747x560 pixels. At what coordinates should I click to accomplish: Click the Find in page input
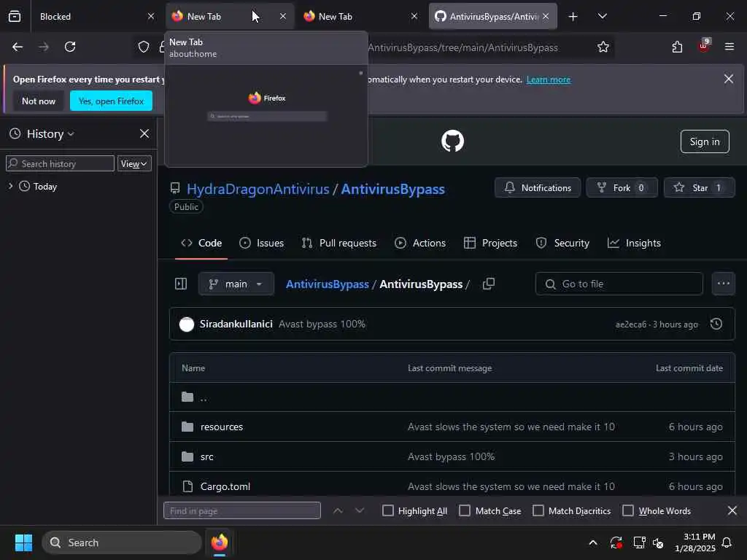click(x=242, y=510)
